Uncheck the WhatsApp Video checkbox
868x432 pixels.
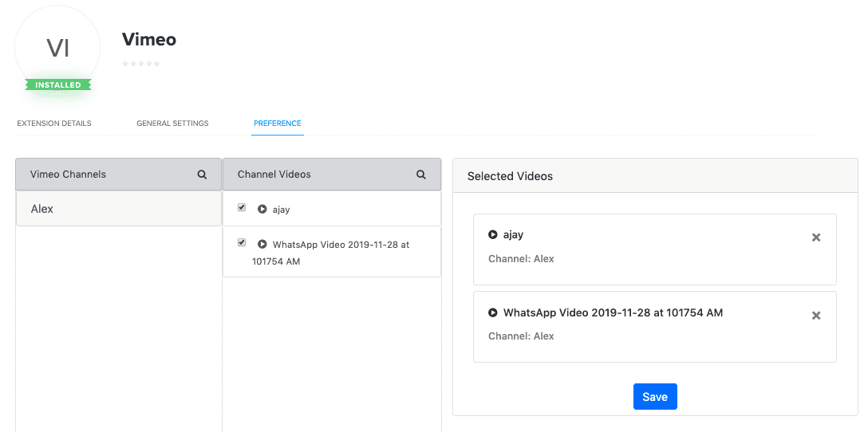click(242, 242)
